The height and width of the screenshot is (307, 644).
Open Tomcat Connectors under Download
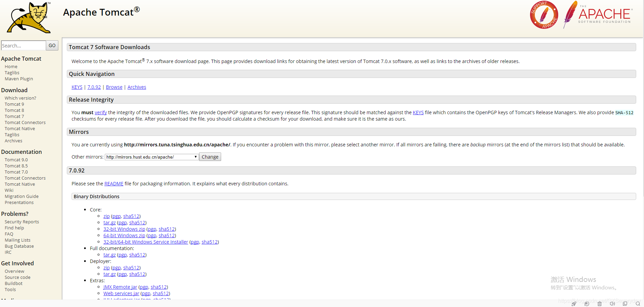tap(25, 123)
